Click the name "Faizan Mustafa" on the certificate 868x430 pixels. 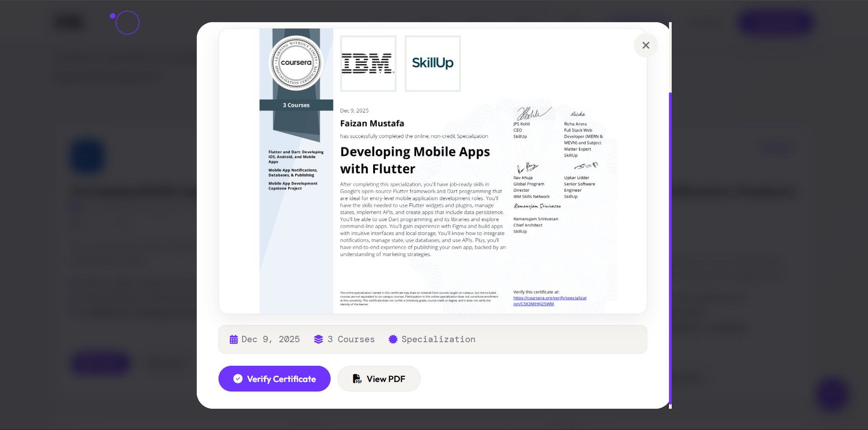coord(372,124)
